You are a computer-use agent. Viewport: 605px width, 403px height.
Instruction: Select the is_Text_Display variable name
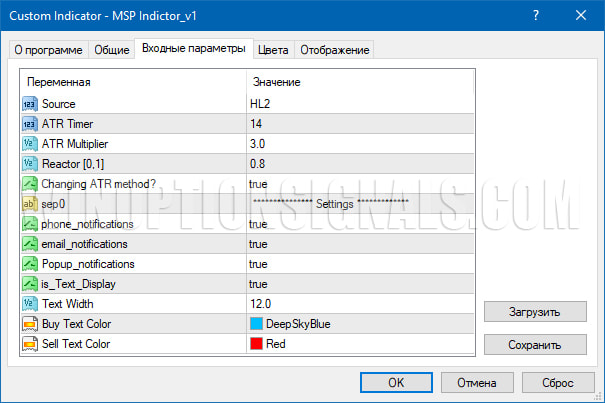[x=78, y=284]
